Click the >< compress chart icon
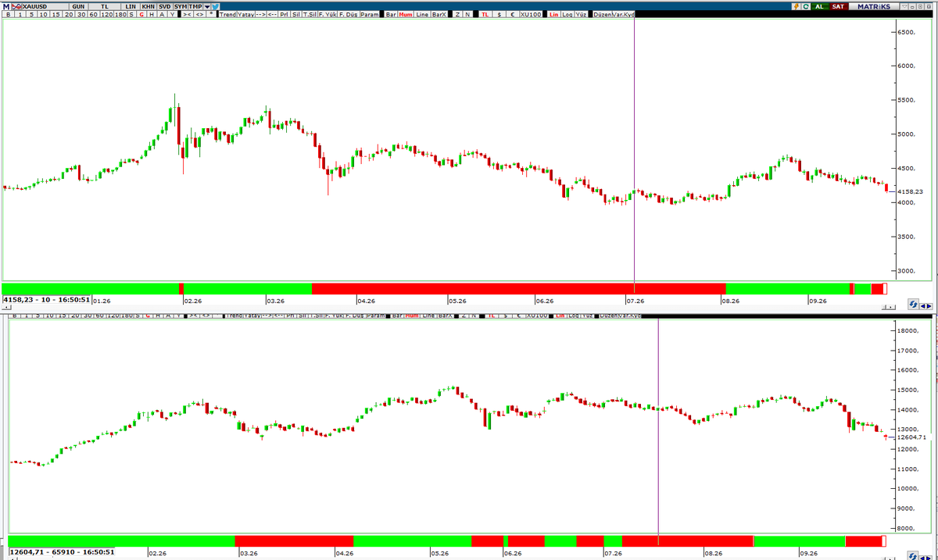 (188, 15)
